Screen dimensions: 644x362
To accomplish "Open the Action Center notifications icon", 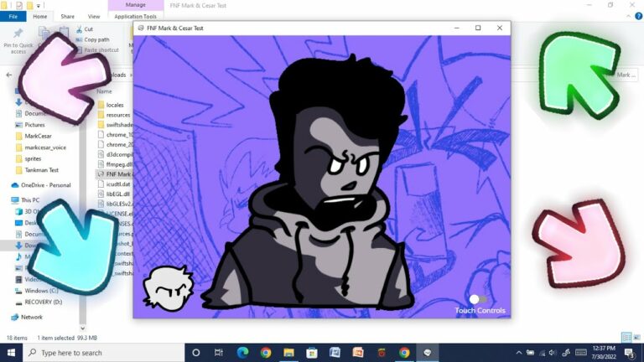I will (630, 353).
